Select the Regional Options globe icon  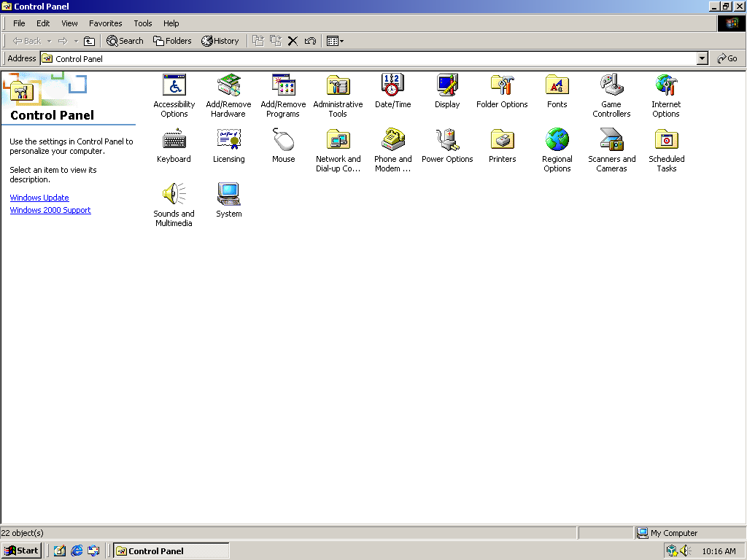(x=557, y=140)
